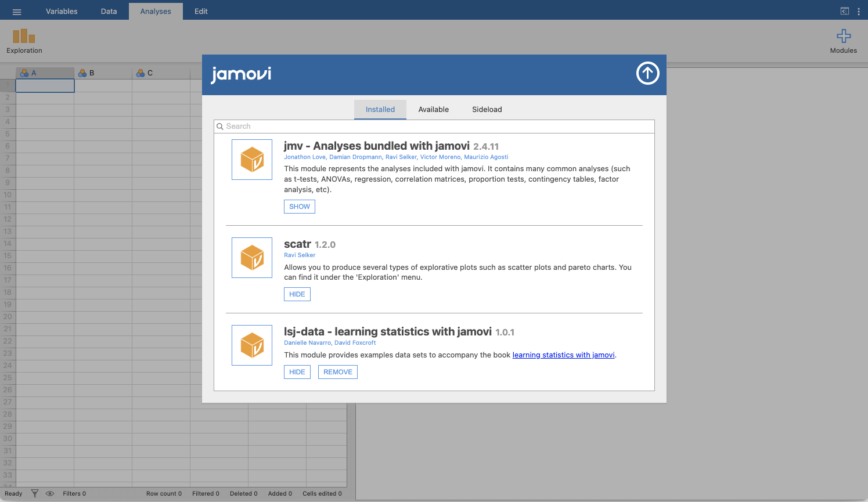Click the 'scatr' module title
The width and height of the screenshot is (868, 502).
(x=297, y=244)
